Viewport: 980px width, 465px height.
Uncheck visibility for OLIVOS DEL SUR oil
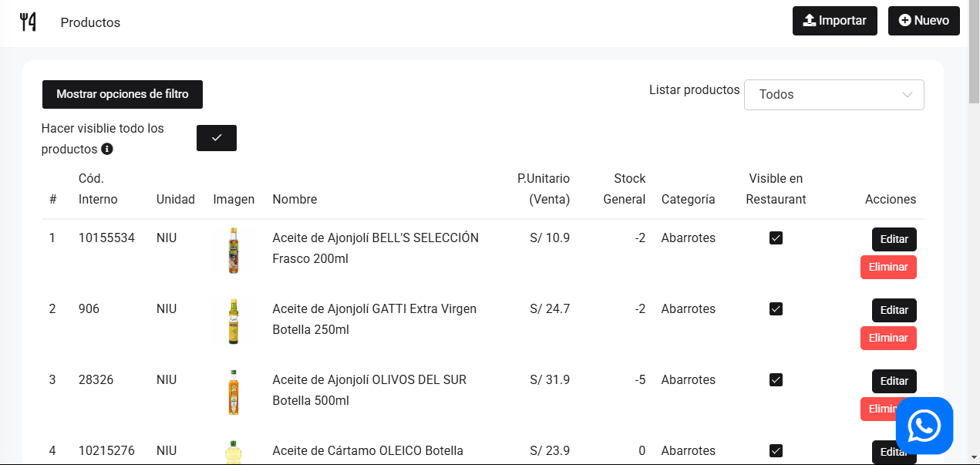[x=776, y=380]
